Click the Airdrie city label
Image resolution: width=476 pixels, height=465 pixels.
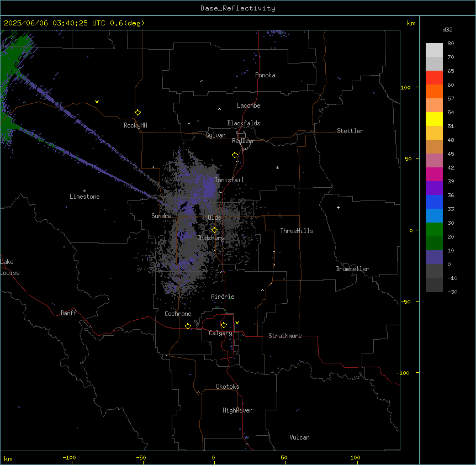pyautogui.click(x=223, y=297)
